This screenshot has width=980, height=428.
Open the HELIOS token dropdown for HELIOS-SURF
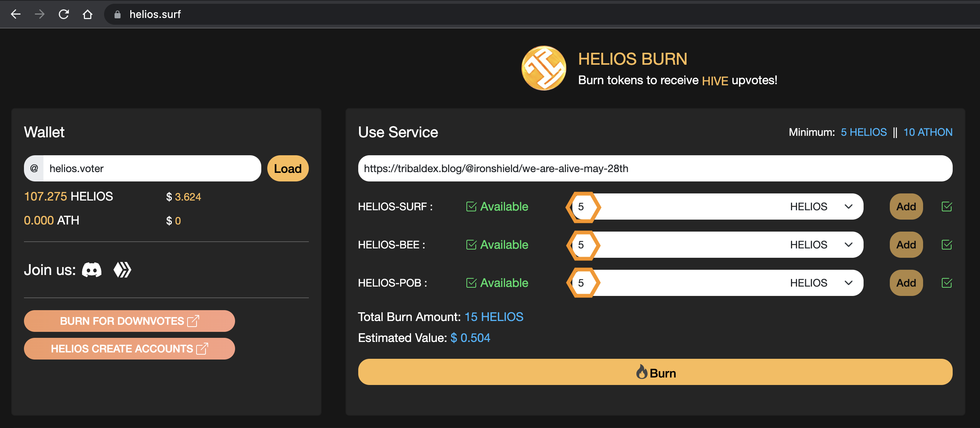coord(821,207)
